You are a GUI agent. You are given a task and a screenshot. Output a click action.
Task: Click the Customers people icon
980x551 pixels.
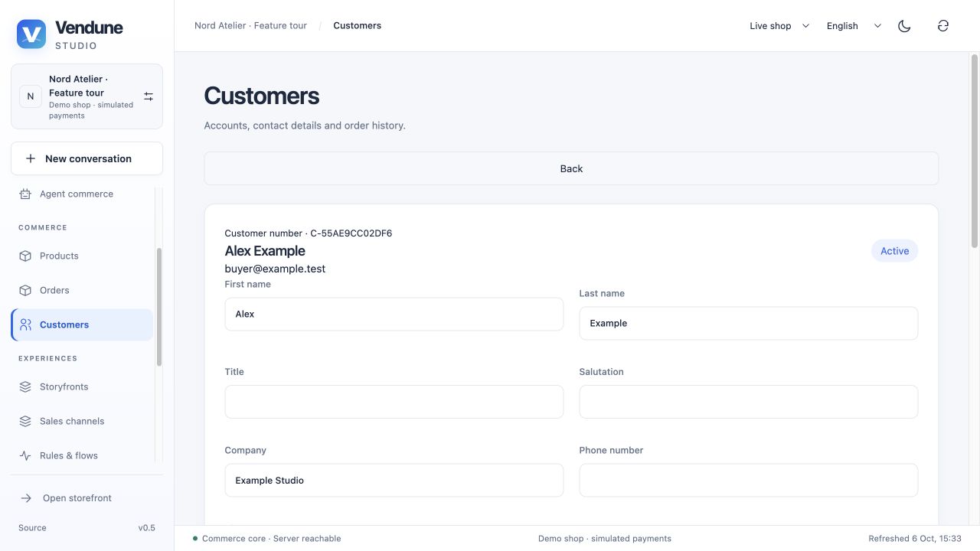click(26, 324)
